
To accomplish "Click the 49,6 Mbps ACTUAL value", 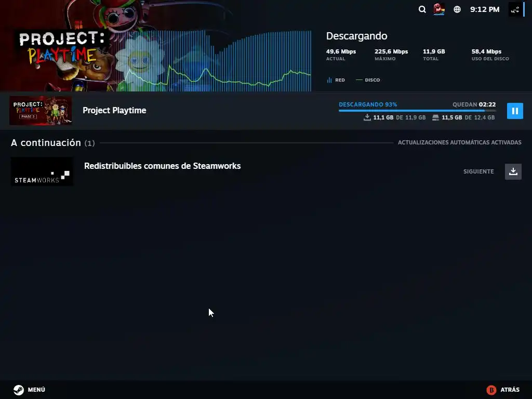I will pos(341,51).
